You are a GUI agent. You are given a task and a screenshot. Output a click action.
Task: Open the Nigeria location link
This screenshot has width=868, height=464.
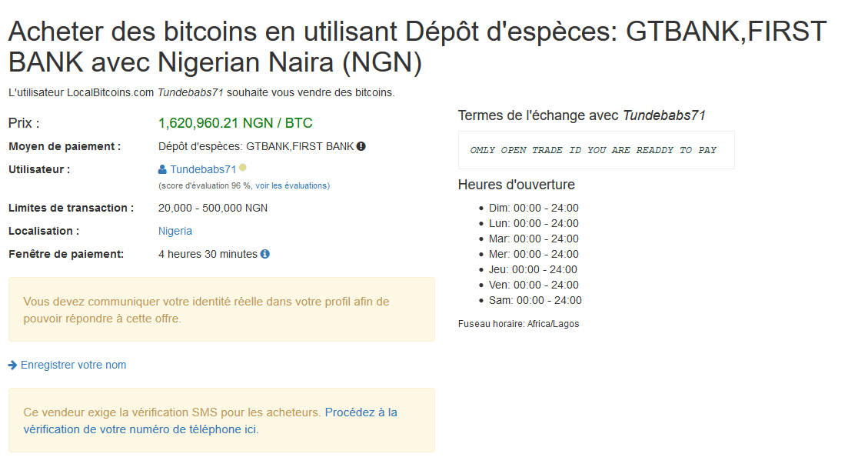[175, 231]
